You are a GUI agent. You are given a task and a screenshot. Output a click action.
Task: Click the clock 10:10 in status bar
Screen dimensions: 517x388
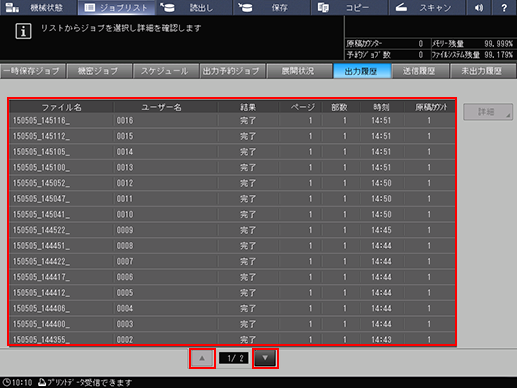click(17, 382)
